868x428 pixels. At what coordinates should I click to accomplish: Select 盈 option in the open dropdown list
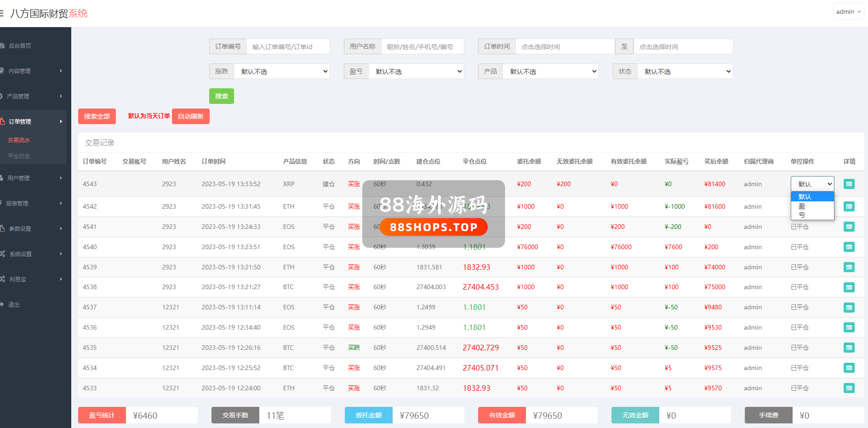802,206
